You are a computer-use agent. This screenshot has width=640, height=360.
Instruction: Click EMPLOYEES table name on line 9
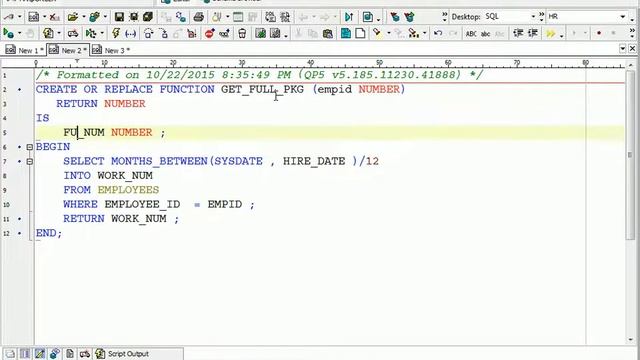point(128,190)
